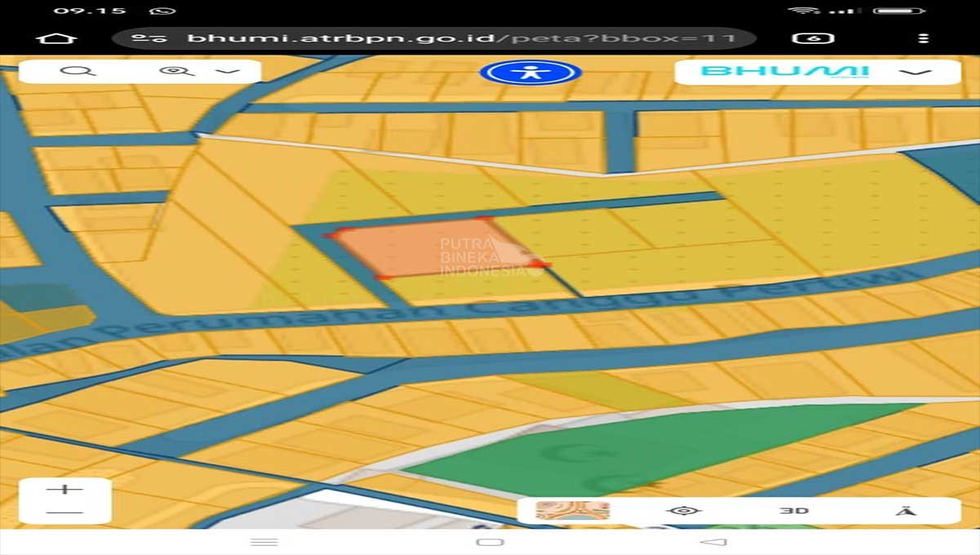Expand the BHUMI menu dropdown arrow
The width and height of the screenshot is (980, 555).
coord(915,72)
